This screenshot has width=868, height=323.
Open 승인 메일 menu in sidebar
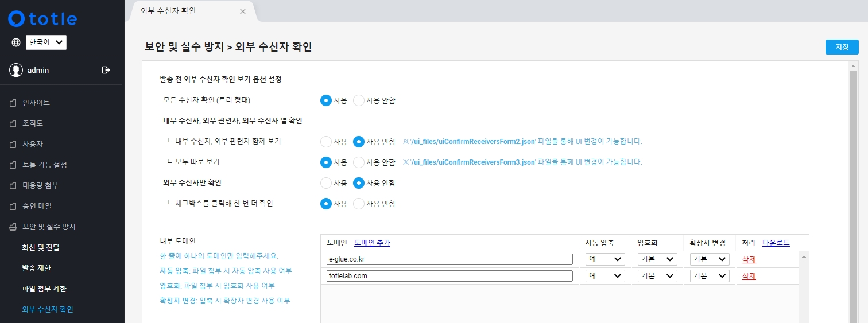click(x=37, y=206)
